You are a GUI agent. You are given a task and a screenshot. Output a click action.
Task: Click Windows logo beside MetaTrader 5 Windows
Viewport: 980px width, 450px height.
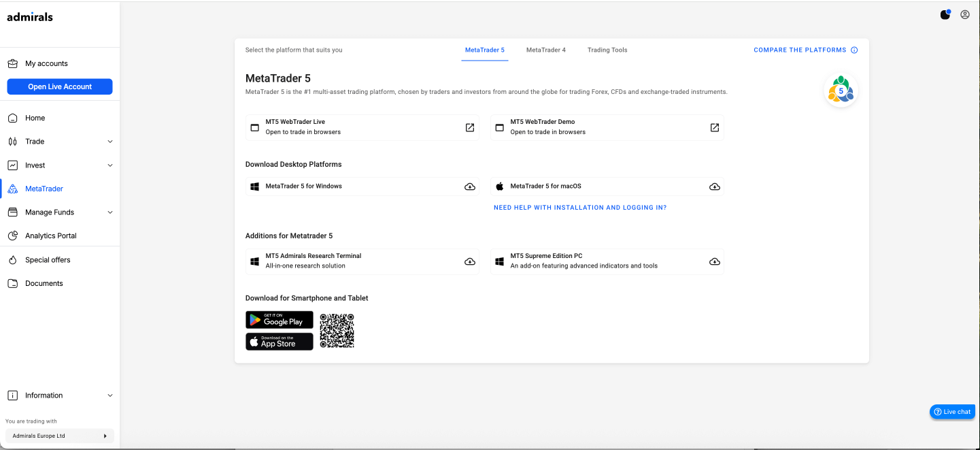(255, 187)
